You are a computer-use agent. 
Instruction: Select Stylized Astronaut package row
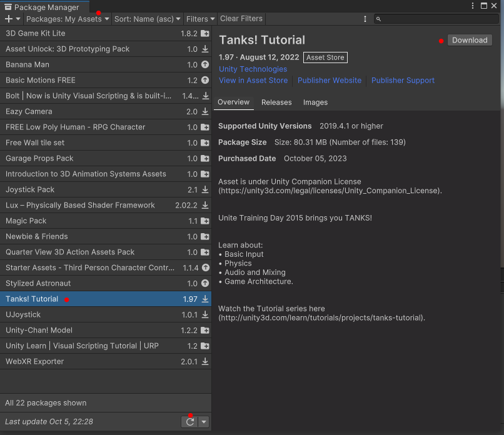pos(106,283)
